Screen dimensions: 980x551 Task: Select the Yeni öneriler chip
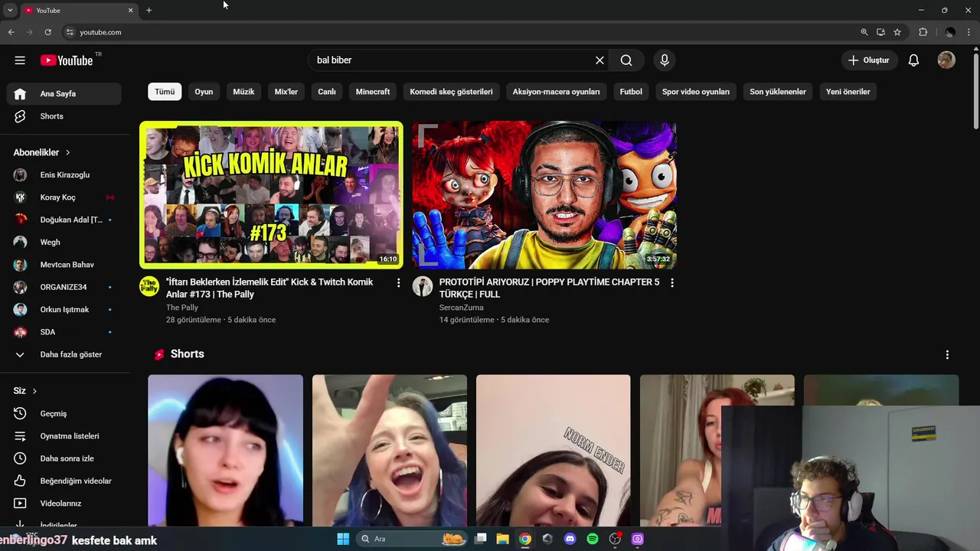848,92
